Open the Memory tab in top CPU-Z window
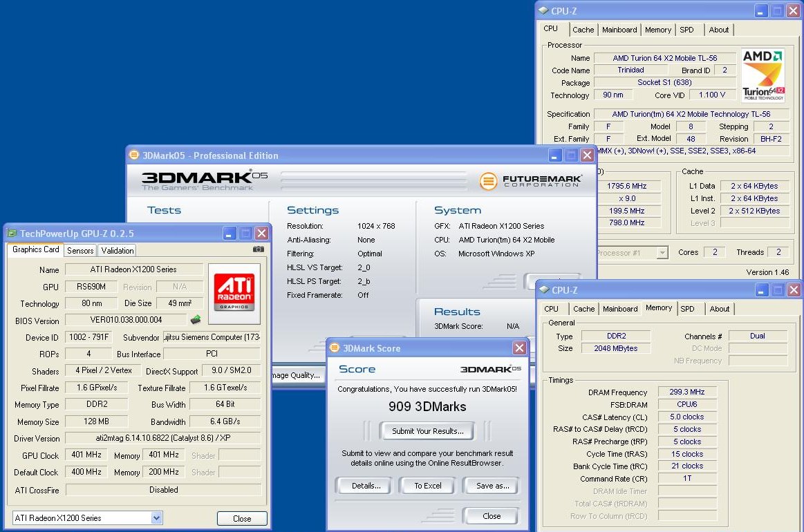 click(x=658, y=30)
